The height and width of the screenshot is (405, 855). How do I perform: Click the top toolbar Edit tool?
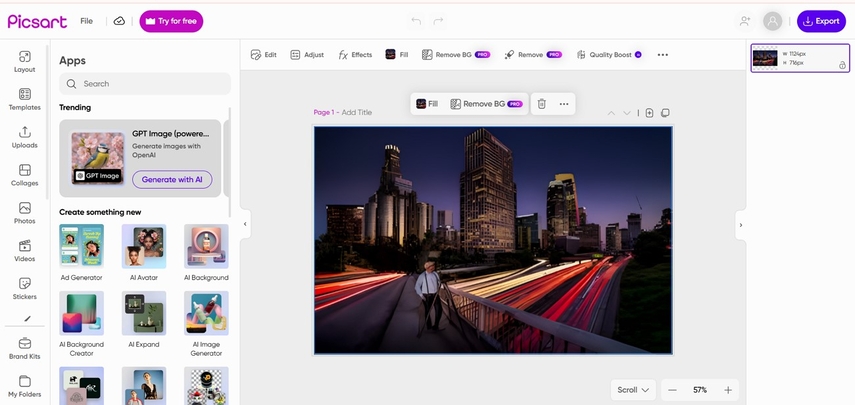tap(264, 55)
